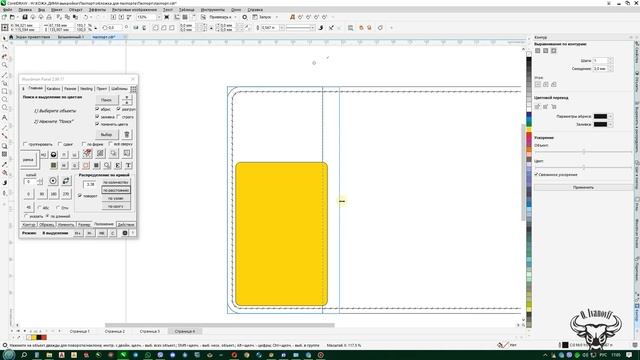Open the Окно menu
This screenshot has height=360, width=640.
pyautogui.click(x=236, y=9)
